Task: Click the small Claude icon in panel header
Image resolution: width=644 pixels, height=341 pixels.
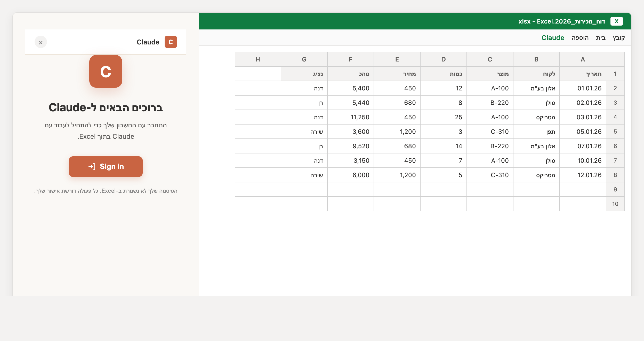Action: point(171,42)
